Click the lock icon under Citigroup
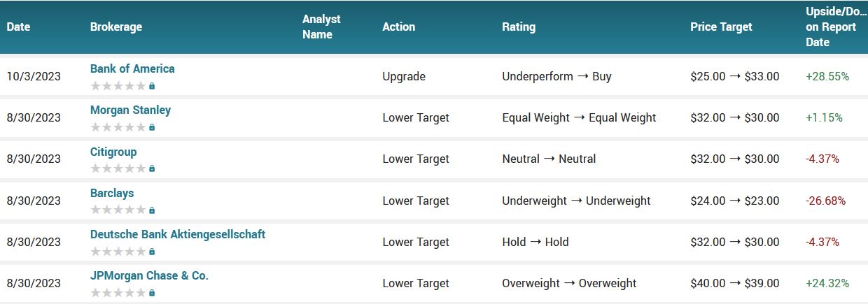Screen dimensions: 868x304 [x=152, y=168]
